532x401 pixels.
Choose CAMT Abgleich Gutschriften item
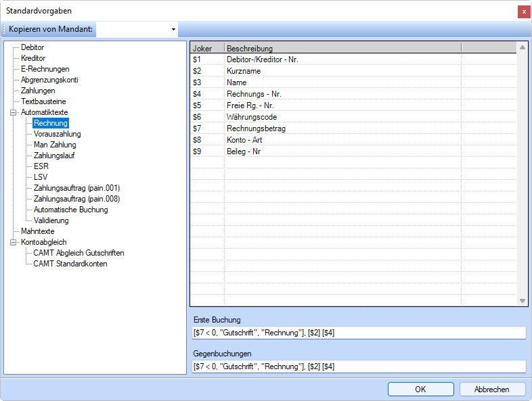(x=79, y=253)
